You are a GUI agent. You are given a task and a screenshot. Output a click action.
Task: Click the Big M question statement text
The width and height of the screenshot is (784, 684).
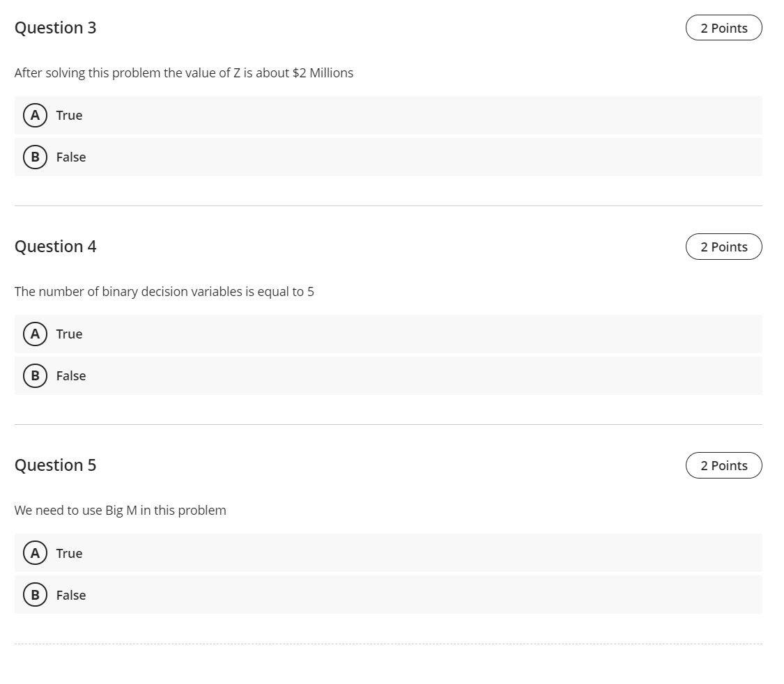coord(120,510)
